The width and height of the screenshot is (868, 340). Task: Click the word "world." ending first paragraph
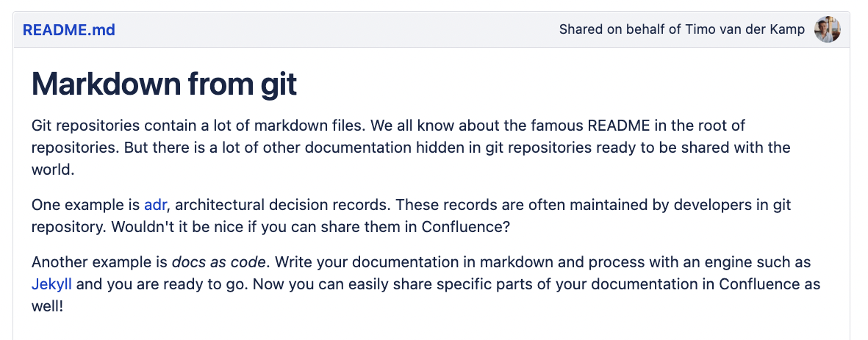click(x=53, y=169)
